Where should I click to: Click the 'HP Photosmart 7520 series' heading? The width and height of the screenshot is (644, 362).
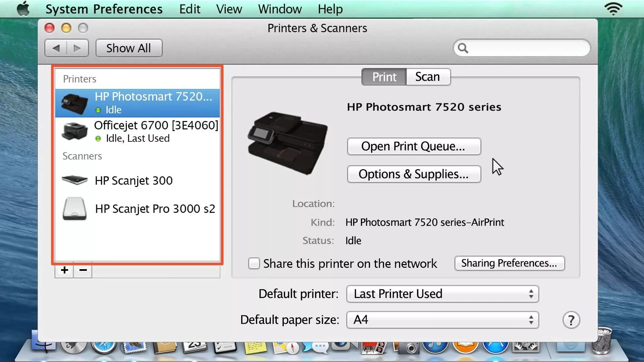pyautogui.click(x=424, y=107)
